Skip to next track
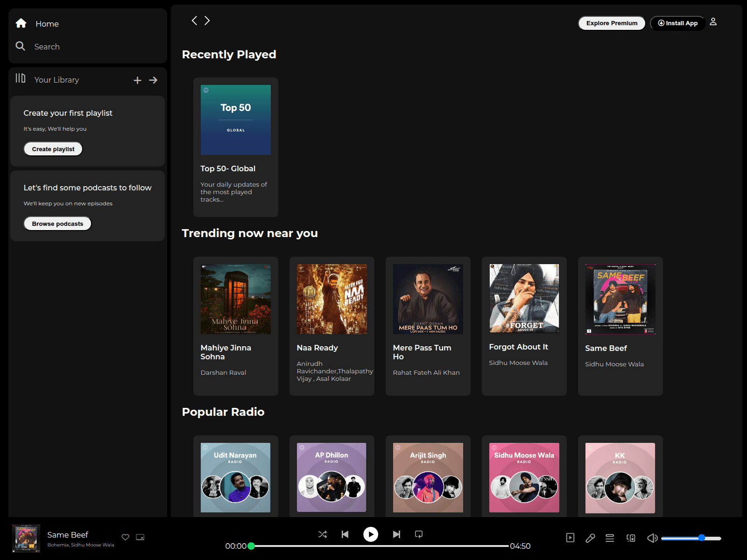This screenshot has width=747, height=560. (396, 534)
